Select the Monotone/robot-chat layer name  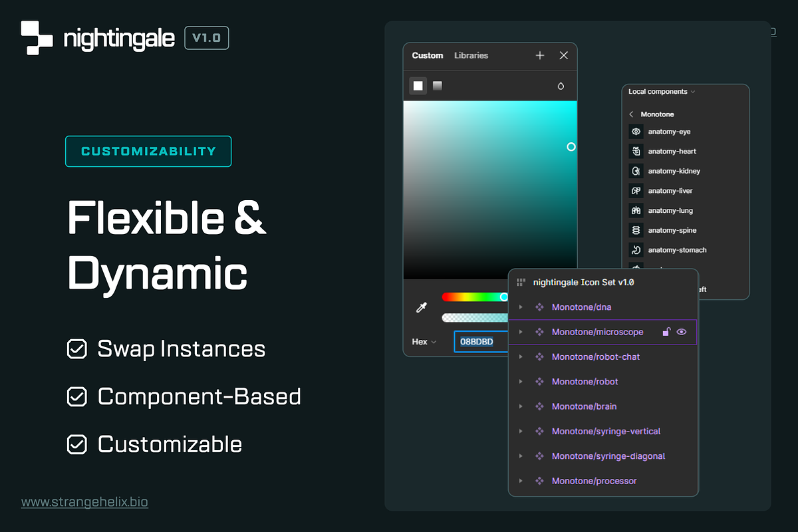(x=595, y=357)
